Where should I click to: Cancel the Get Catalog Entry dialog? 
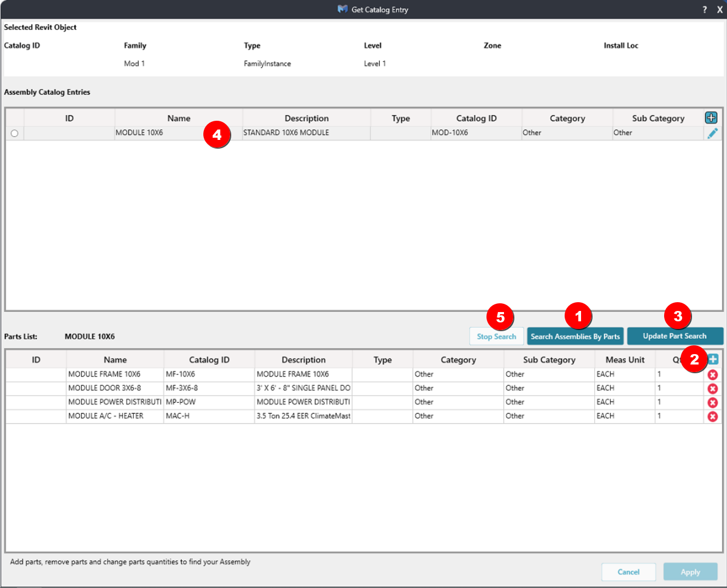628,572
